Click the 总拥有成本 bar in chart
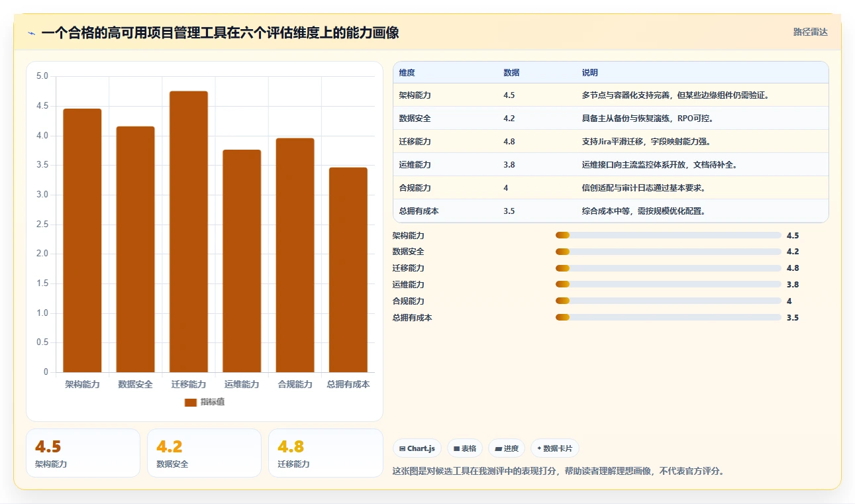Image resolution: width=855 pixels, height=504 pixels. 348,270
